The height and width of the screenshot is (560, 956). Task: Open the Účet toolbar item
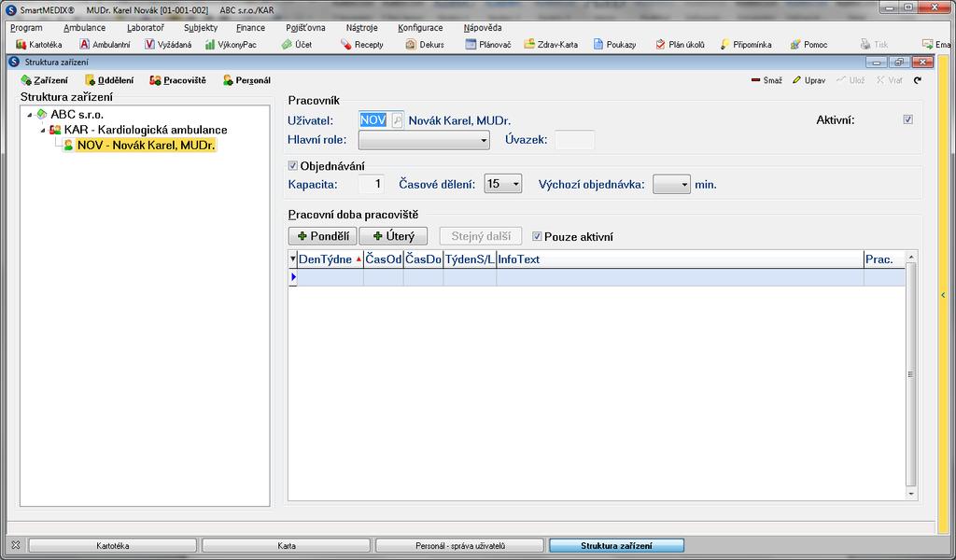tap(297, 45)
